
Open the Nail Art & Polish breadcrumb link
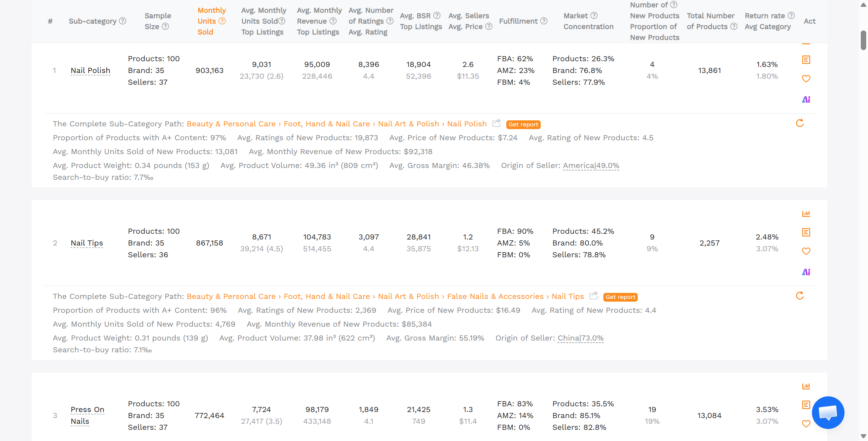[x=408, y=124]
